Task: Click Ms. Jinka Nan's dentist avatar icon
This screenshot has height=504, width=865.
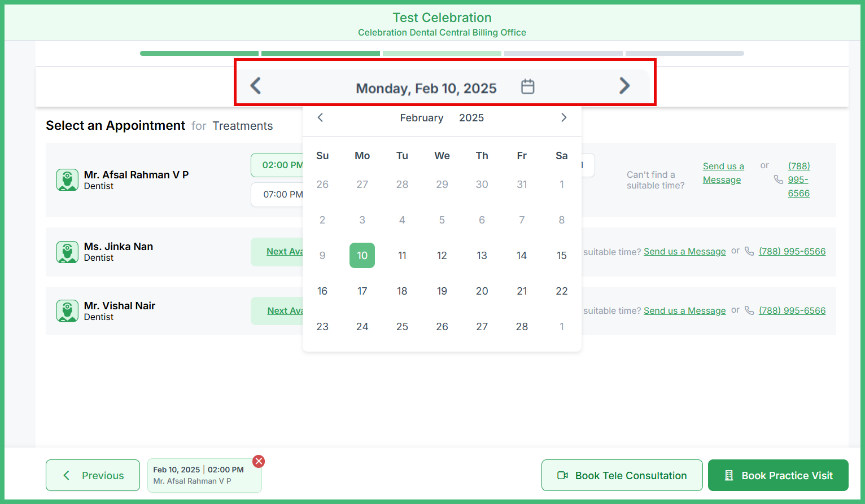Action: click(x=67, y=252)
